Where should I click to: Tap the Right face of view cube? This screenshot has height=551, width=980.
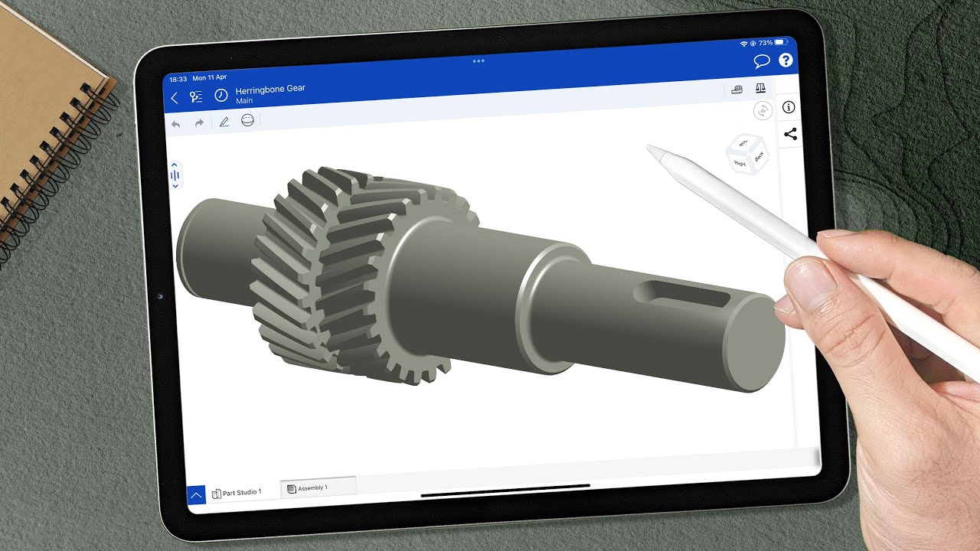(740, 164)
